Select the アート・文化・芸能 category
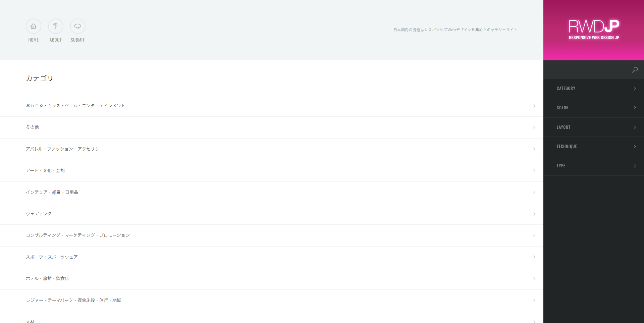 pos(45,171)
